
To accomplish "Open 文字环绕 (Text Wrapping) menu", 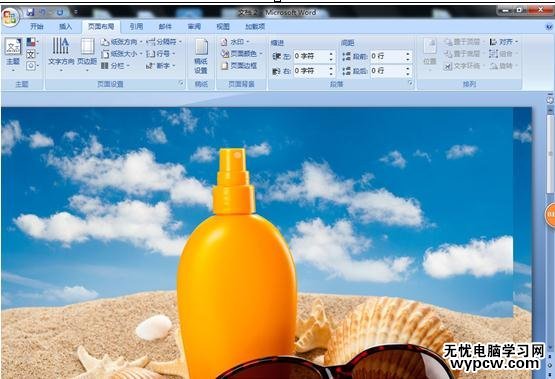I will 463,66.
